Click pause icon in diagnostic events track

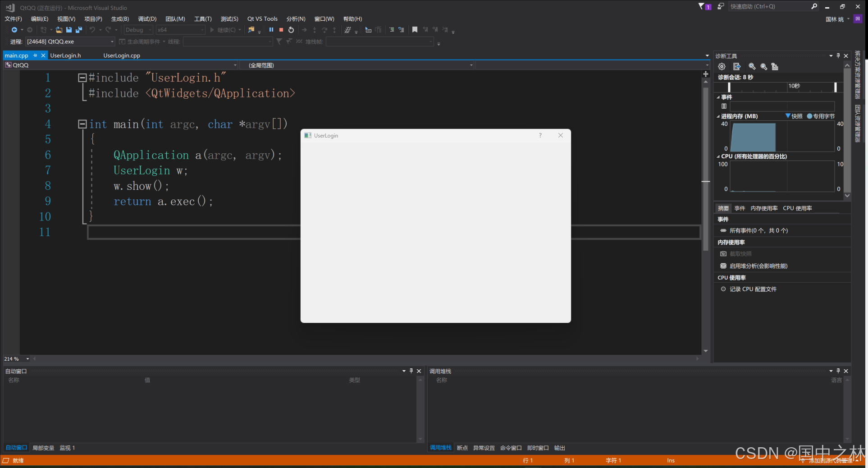(x=724, y=106)
